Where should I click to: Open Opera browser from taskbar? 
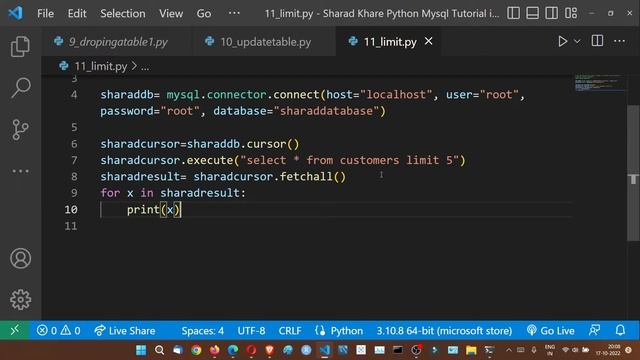coord(251,350)
